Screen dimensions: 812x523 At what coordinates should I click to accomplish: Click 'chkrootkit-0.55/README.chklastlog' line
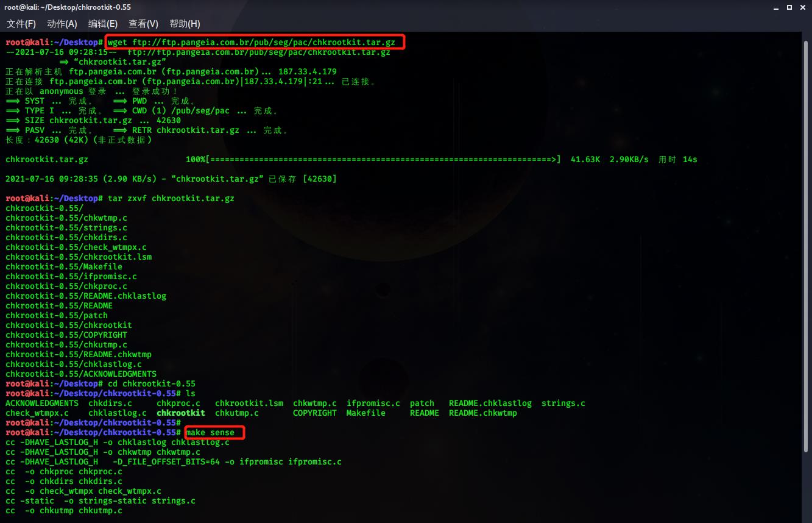(x=86, y=296)
